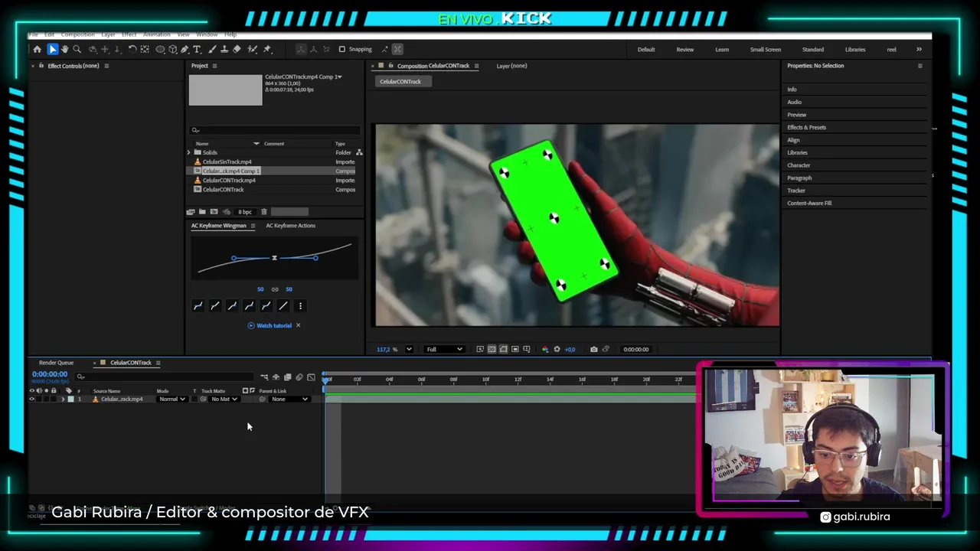The image size is (980, 551).
Task: Select the Brush tool
Action: point(211,49)
